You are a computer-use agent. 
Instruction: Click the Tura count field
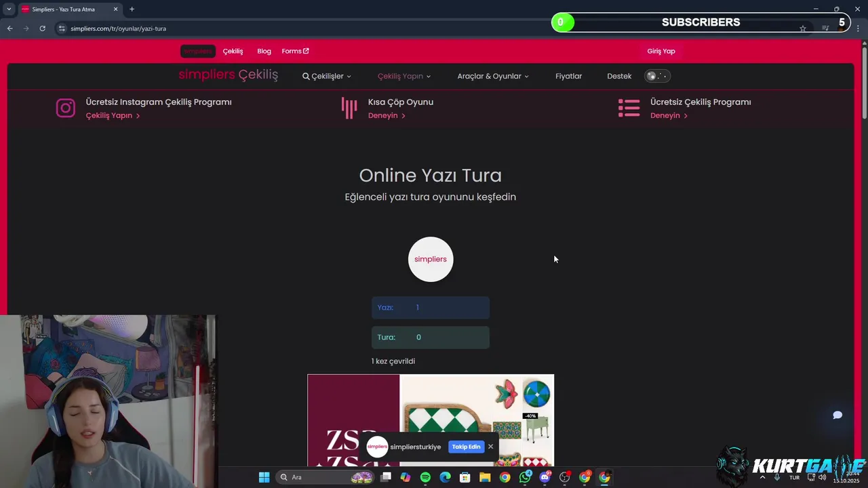431,338
